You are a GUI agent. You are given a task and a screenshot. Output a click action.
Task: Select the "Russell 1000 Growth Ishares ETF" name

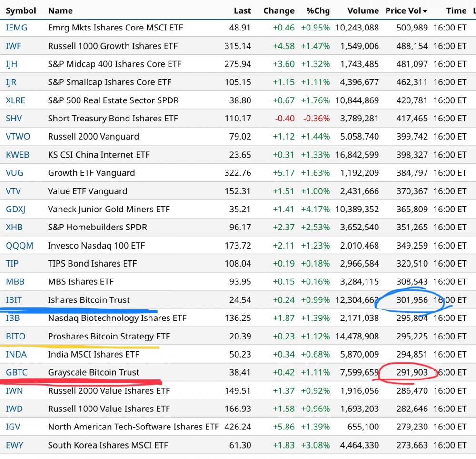tap(113, 46)
